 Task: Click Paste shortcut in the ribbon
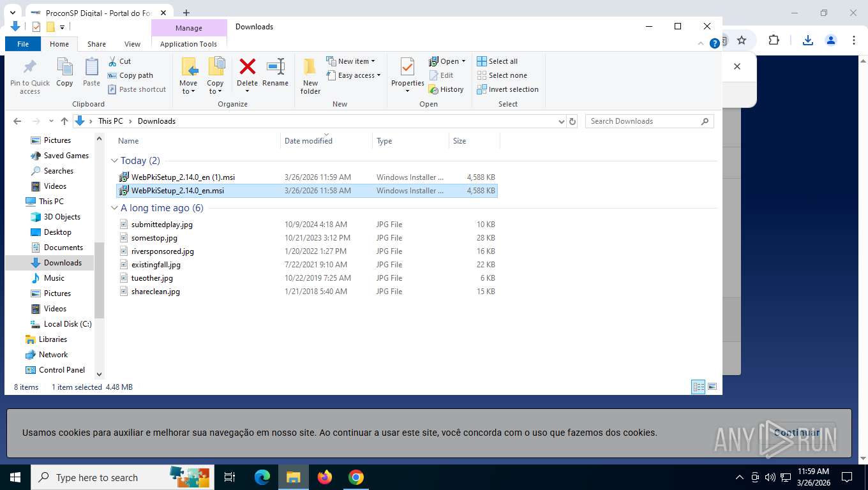click(x=137, y=89)
